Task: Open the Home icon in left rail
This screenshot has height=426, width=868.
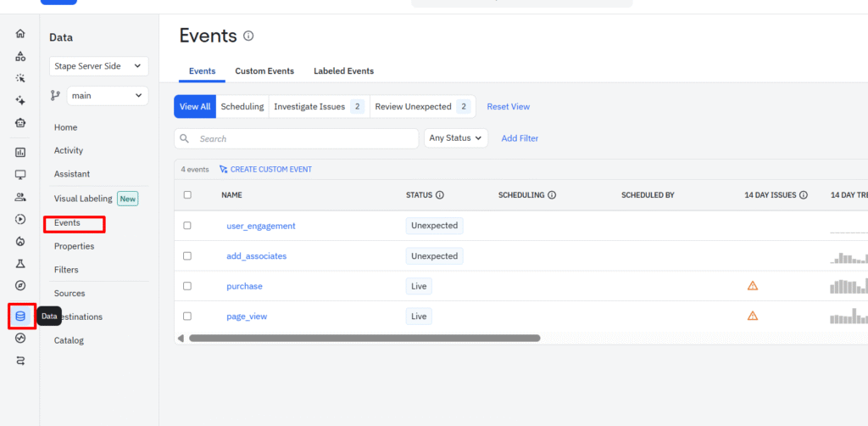Action: pos(20,34)
